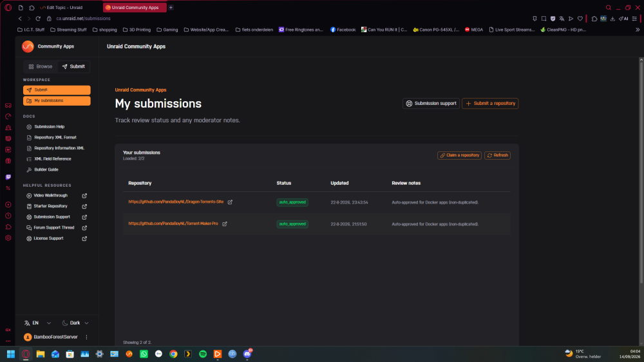This screenshot has height=362, width=644.
Task: Open sidebar Submission Support resource link
Action: [x=52, y=217]
